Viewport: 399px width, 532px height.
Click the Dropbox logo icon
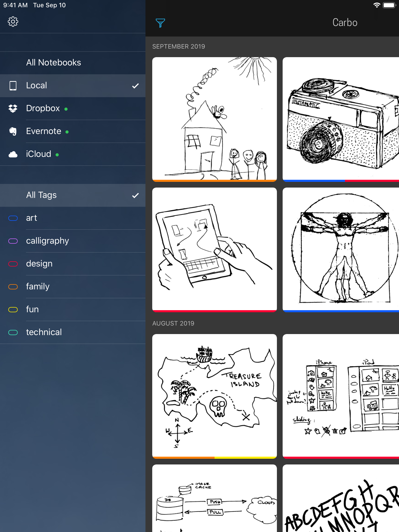13,109
